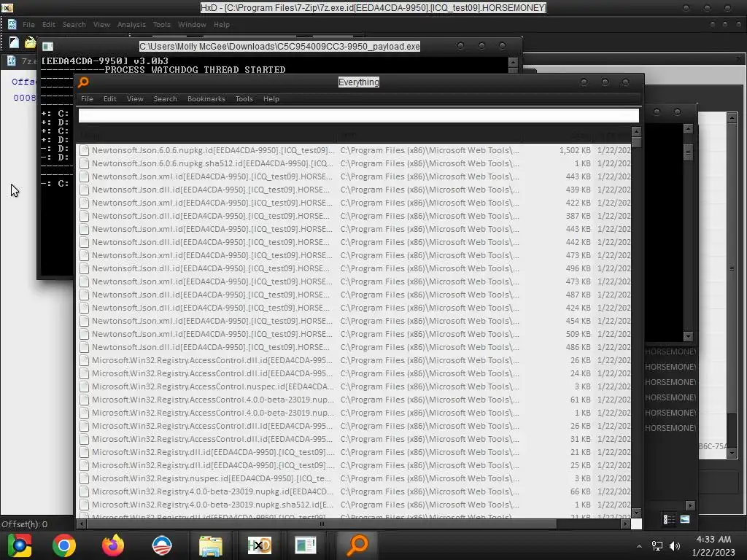Click the console window icon of payload.exe
Screen dimensions: 747x560
point(47,46)
